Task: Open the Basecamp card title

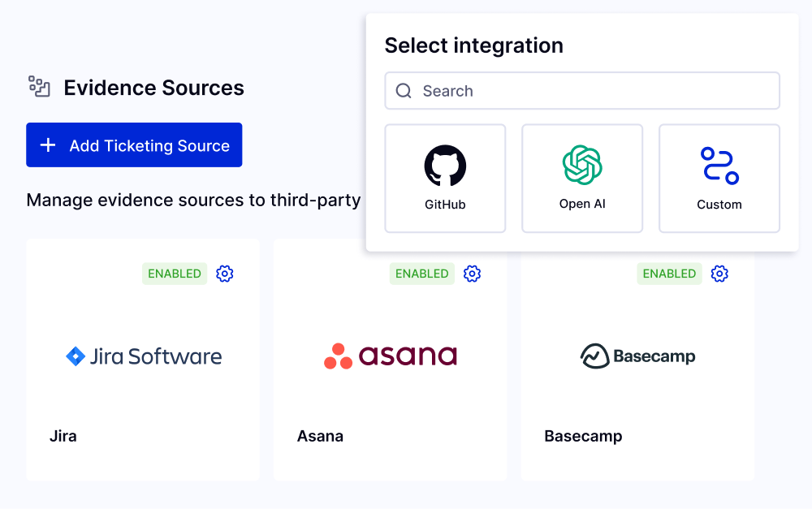Action: (583, 436)
